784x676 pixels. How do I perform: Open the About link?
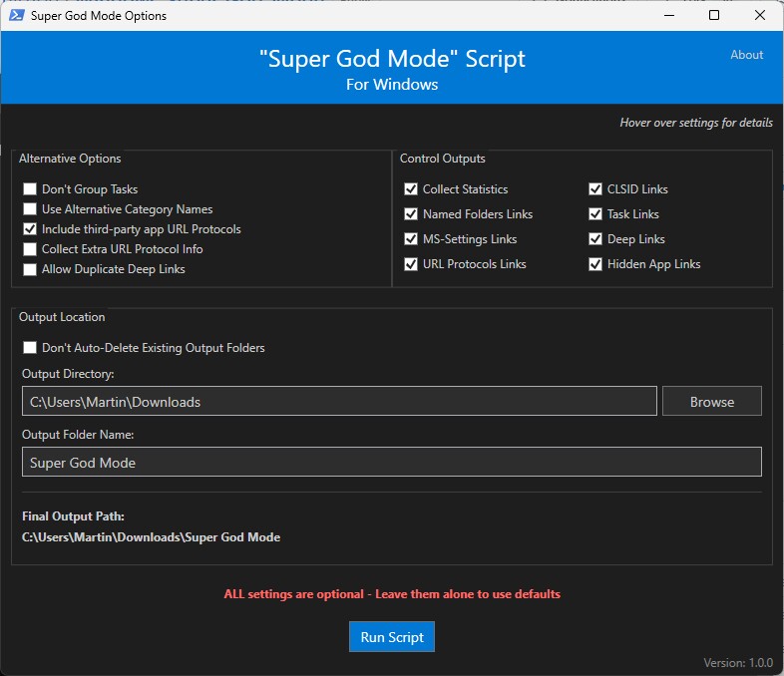coord(746,55)
